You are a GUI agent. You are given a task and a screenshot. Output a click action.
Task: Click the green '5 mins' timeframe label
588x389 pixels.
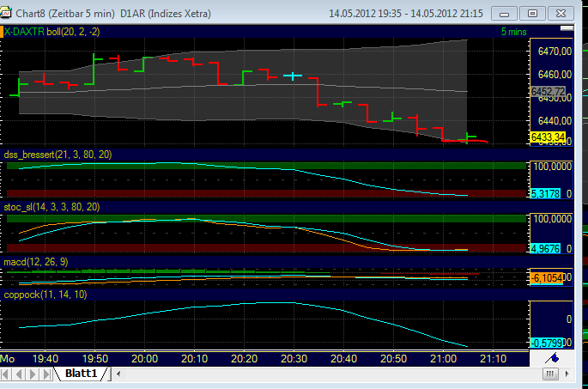(514, 33)
